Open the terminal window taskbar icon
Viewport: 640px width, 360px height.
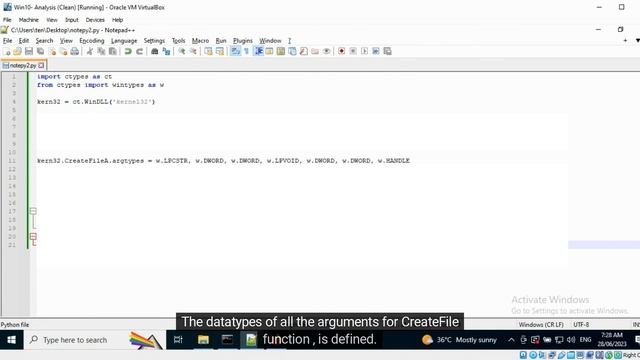click(227, 340)
